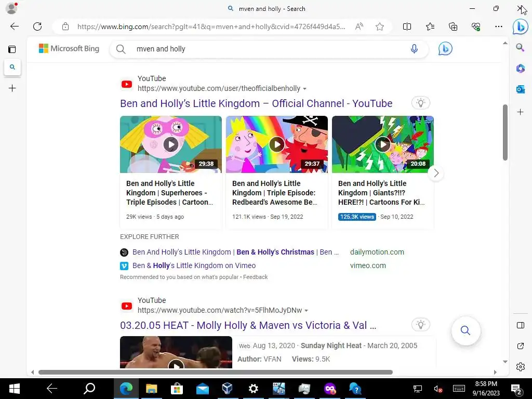
Task: Click the floating search magnifier button
Action: point(465,330)
